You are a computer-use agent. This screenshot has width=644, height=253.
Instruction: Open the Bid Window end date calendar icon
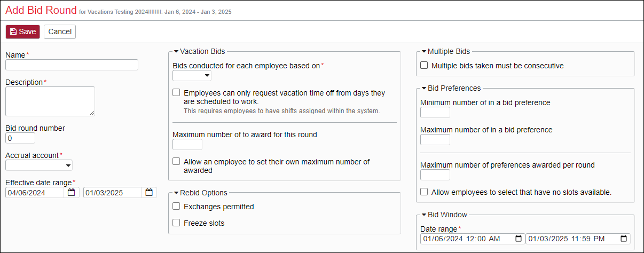click(x=623, y=239)
